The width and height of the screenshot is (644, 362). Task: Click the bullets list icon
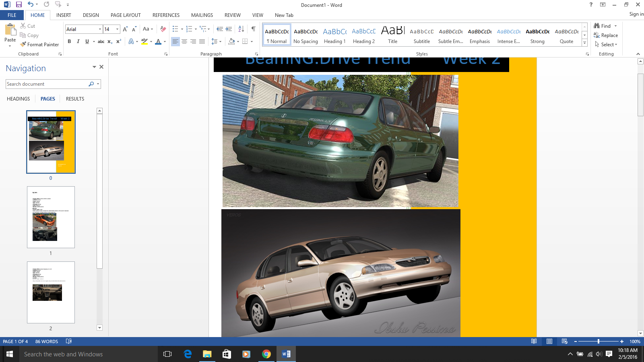coord(175,29)
